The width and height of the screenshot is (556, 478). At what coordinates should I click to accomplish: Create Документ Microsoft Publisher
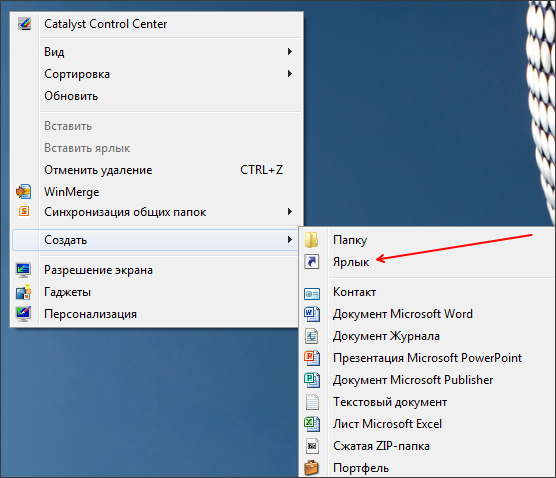[427, 380]
